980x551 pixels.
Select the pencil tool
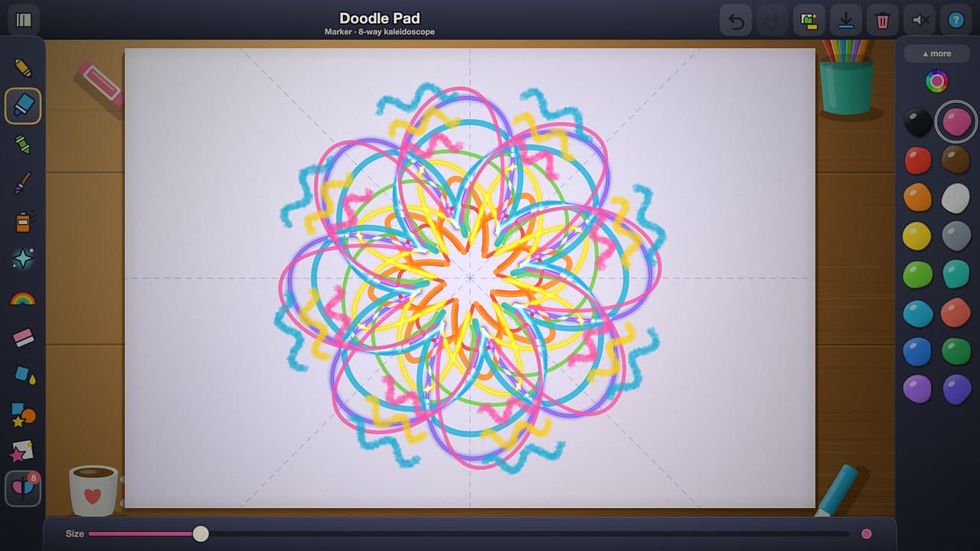coord(23,67)
